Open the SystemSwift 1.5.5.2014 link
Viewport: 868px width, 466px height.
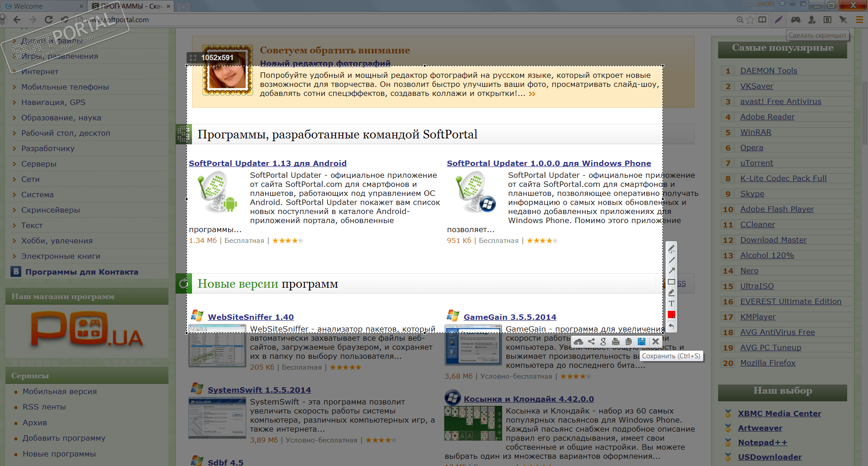click(x=259, y=390)
